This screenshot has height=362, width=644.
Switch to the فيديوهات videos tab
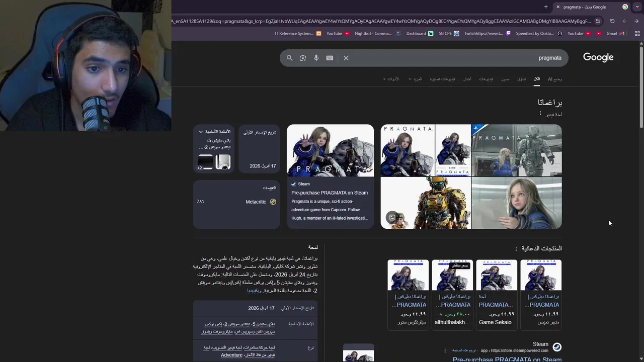click(x=486, y=79)
